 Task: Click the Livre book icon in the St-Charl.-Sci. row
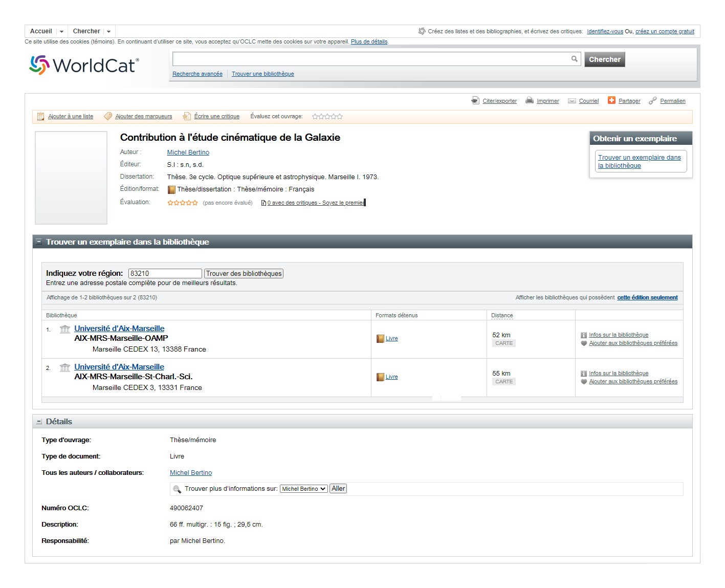pyautogui.click(x=380, y=377)
